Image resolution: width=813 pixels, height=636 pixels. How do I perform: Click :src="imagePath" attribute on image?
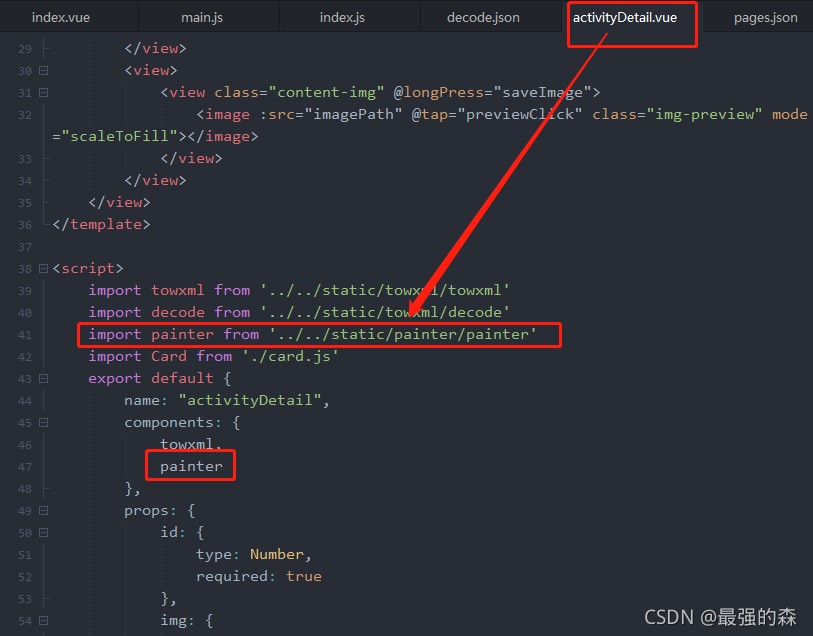[331, 114]
